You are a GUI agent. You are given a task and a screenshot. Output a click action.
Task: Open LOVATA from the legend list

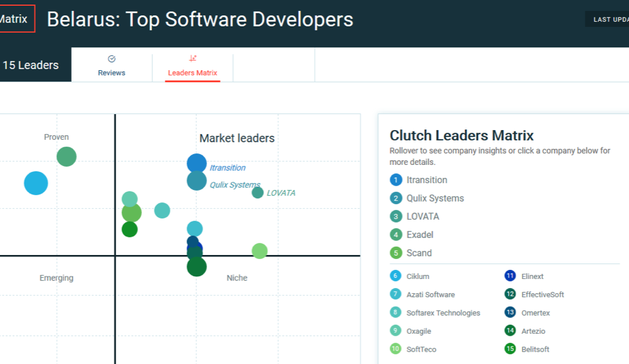[423, 216]
